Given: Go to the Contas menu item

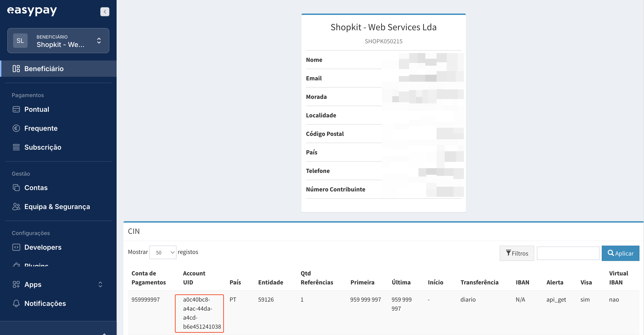Looking at the screenshot, I should [36, 188].
